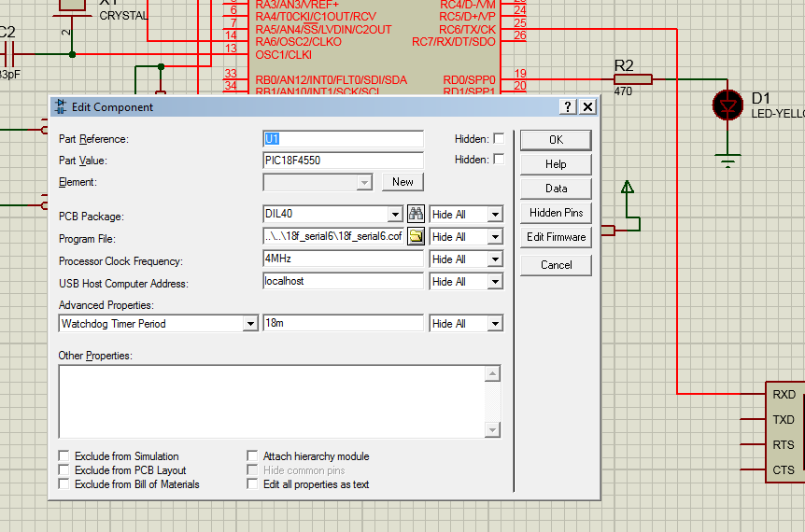The image size is (805, 532).
Task: Click the RTS pin label on terminal
Action: 784,445
